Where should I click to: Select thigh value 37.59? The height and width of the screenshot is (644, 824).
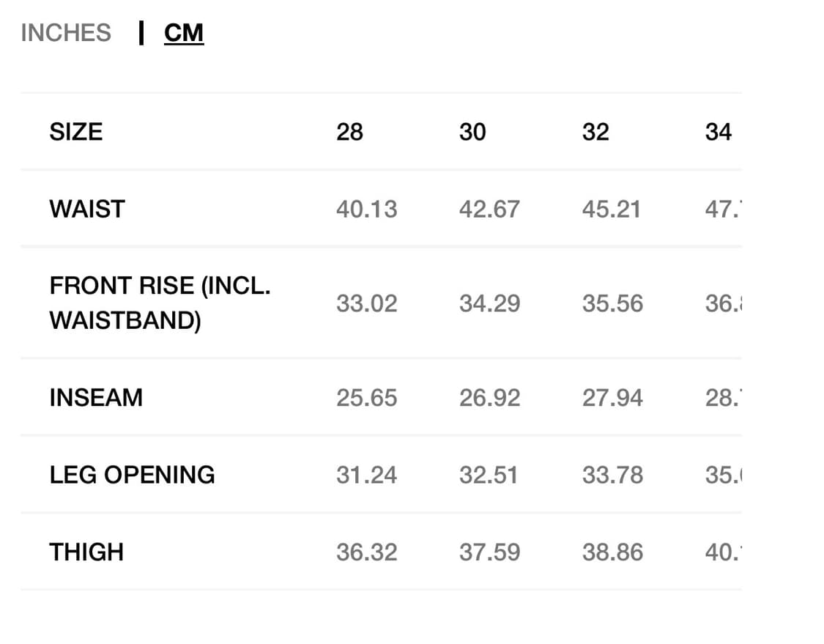[490, 552]
